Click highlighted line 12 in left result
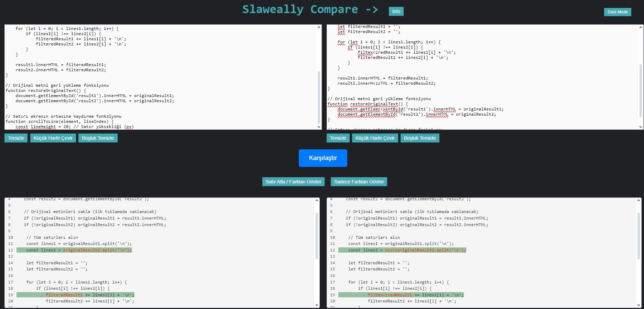The height and width of the screenshot is (309, 644). pos(74,250)
